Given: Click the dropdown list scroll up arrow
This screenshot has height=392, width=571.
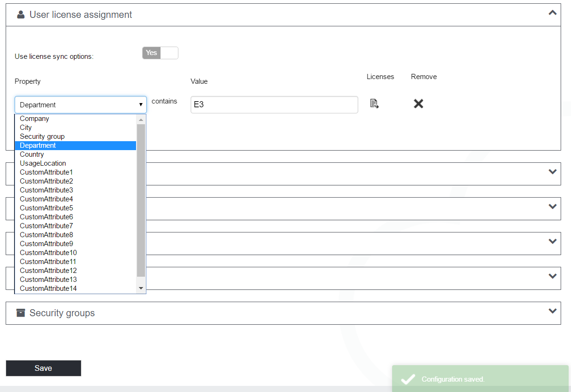Looking at the screenshot, I should [141, 120].
